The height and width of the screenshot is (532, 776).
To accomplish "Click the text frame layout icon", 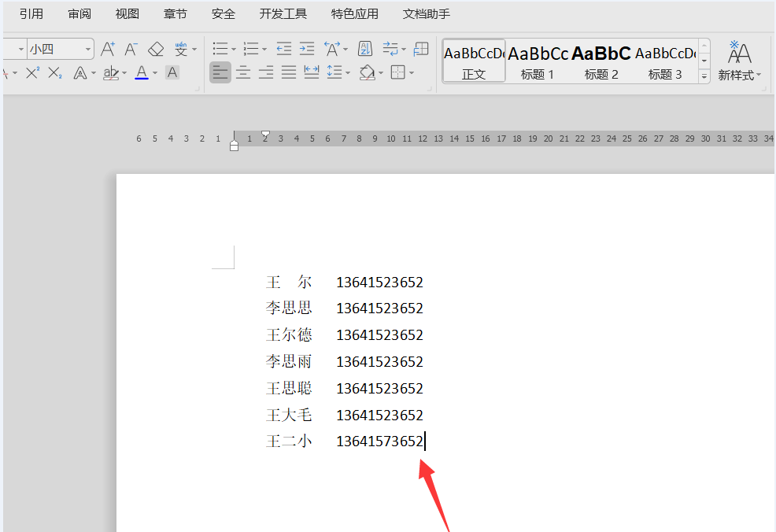I will tap(421, 49).
